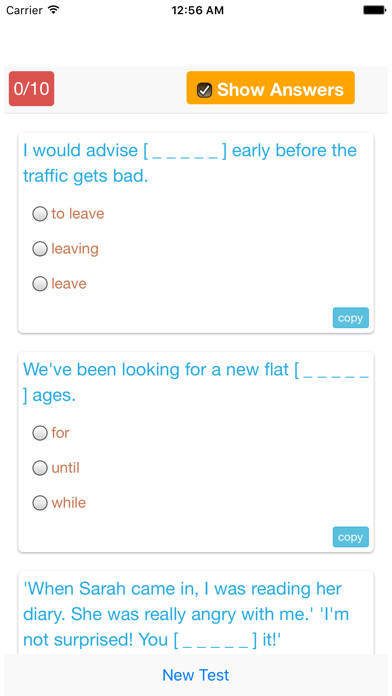Tap the 'to leave' answer label text

tap(78, 214)
